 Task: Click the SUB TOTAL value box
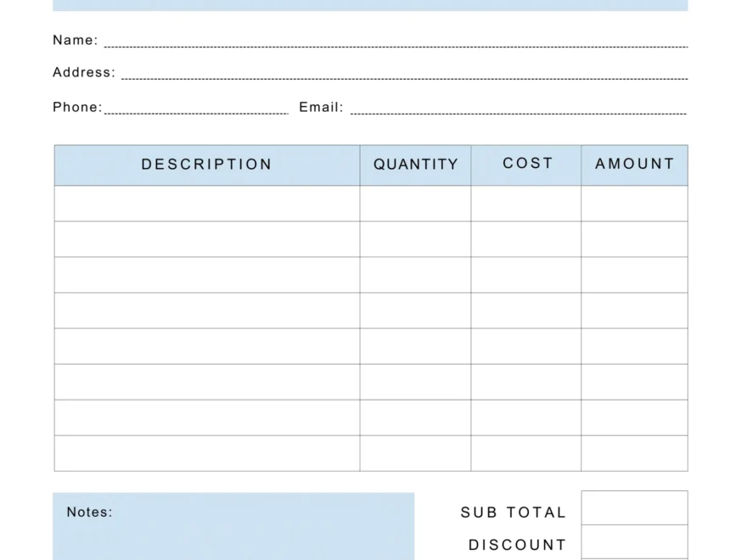[634, 507]
